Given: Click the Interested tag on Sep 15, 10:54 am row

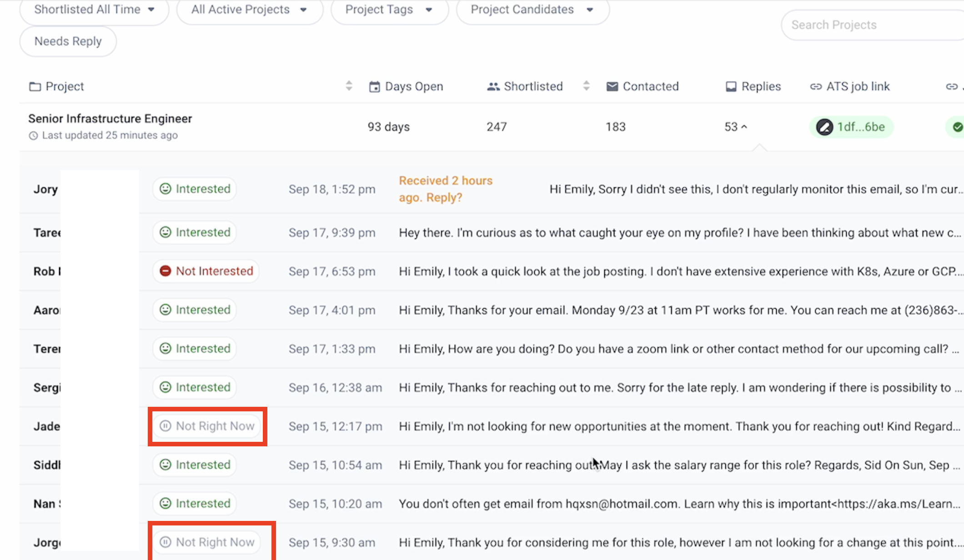Looking at the screenshot, I should pos(195,465).
